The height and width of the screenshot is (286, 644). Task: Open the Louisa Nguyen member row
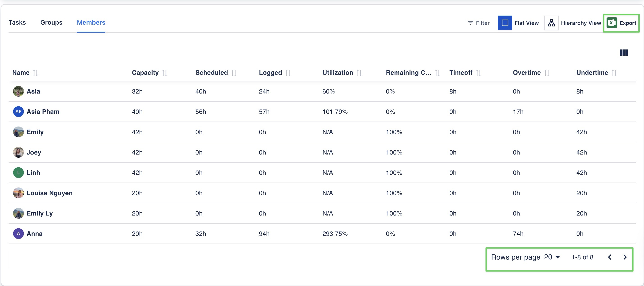coord(50,193)
